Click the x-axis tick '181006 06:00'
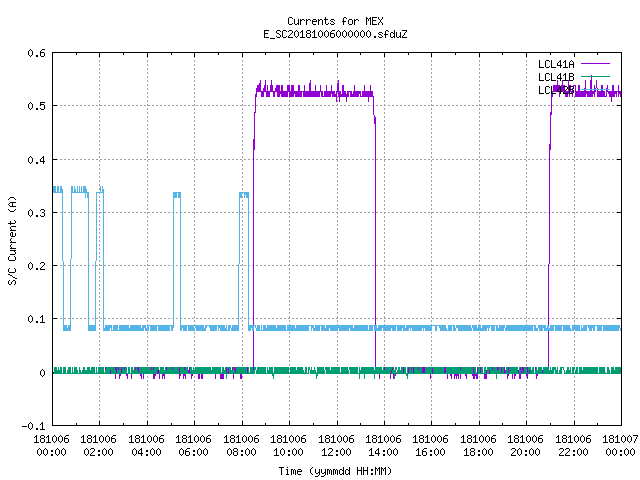This screenshot has height=480, width=640. (x=194, y=446)
